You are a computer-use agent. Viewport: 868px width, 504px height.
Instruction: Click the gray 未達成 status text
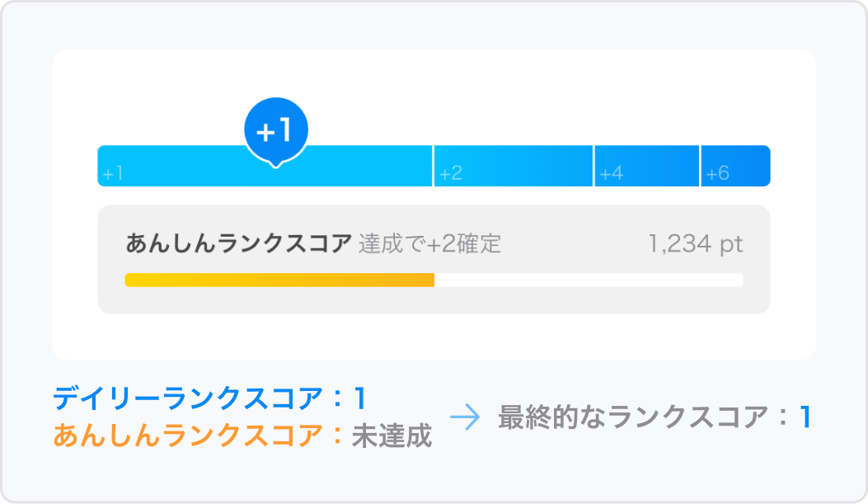(392, 436)
